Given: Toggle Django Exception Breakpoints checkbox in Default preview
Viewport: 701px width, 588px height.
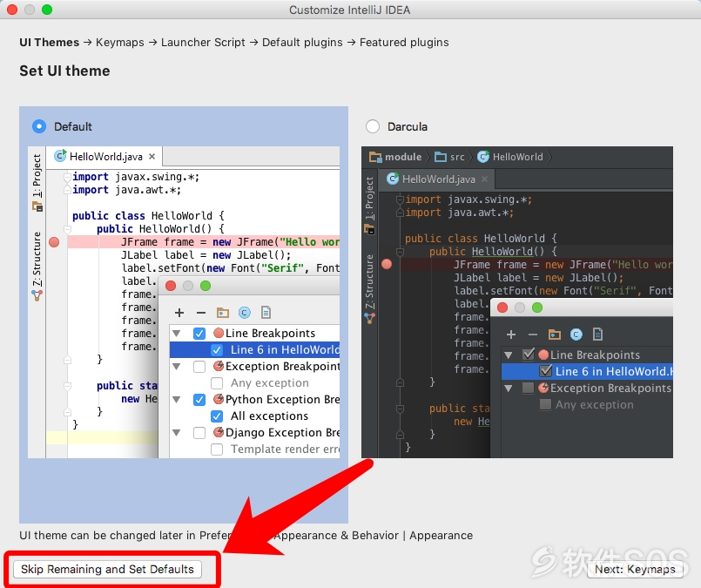Looking at the screenshot, I should pyautogui.click(x=199, y=433).
